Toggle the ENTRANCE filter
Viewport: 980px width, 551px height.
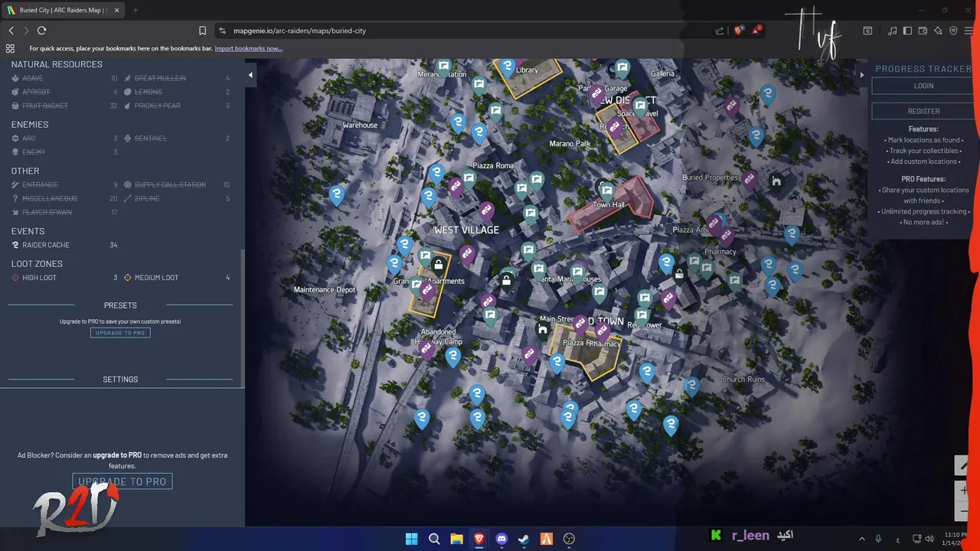coord(64,184)
